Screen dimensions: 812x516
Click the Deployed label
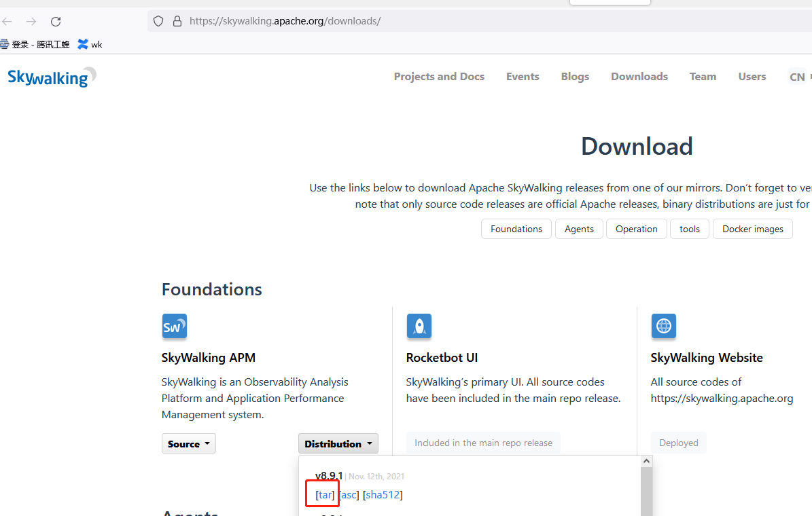coord(678,443)
